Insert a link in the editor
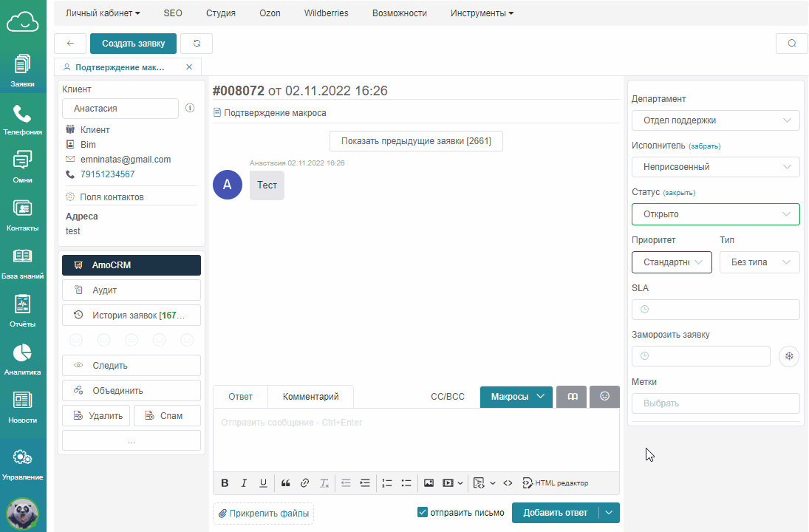The height and width of the screenshot is (532, 809). point(304,483)
